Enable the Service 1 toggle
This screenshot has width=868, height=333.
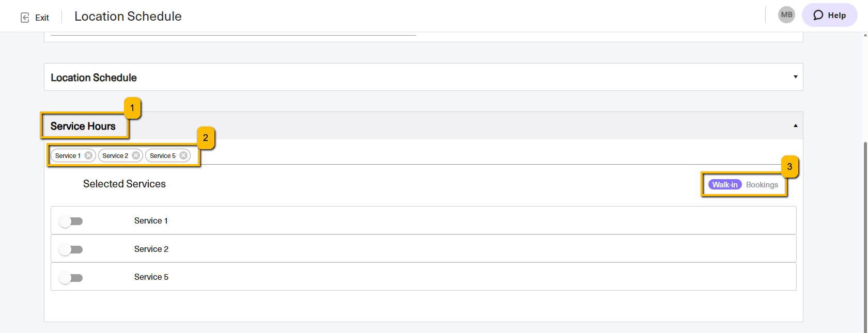71,221
